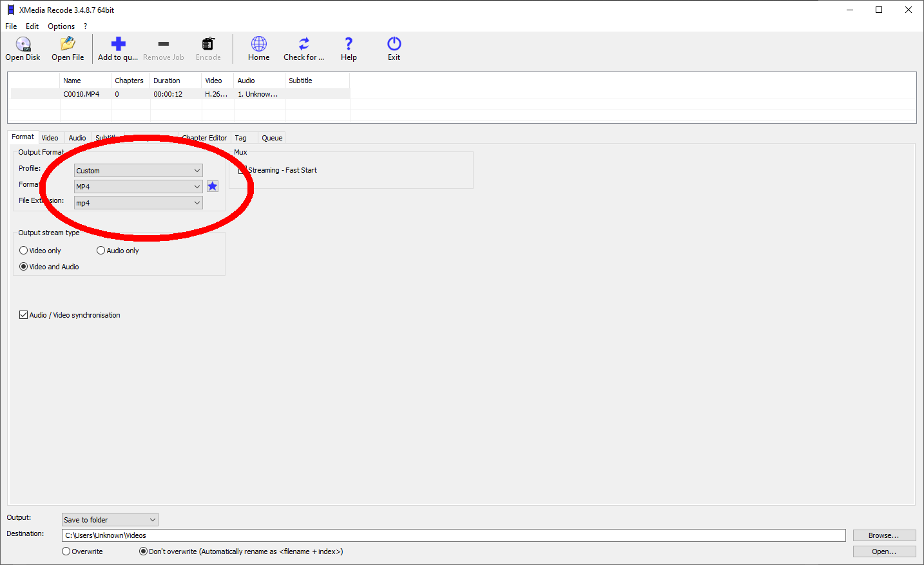Click the H.26… video codec cell
This screenshot has width=924, height=565.
click(x=217, y=94)
